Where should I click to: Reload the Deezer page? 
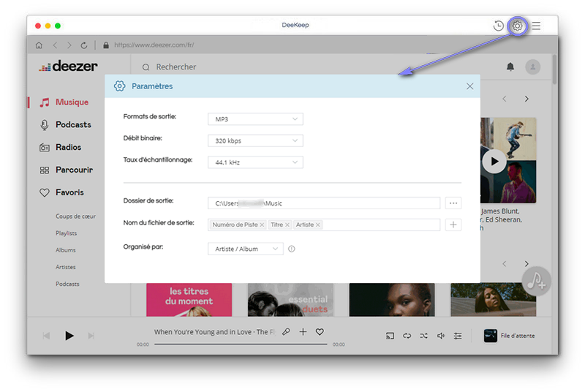coord(84,45)
